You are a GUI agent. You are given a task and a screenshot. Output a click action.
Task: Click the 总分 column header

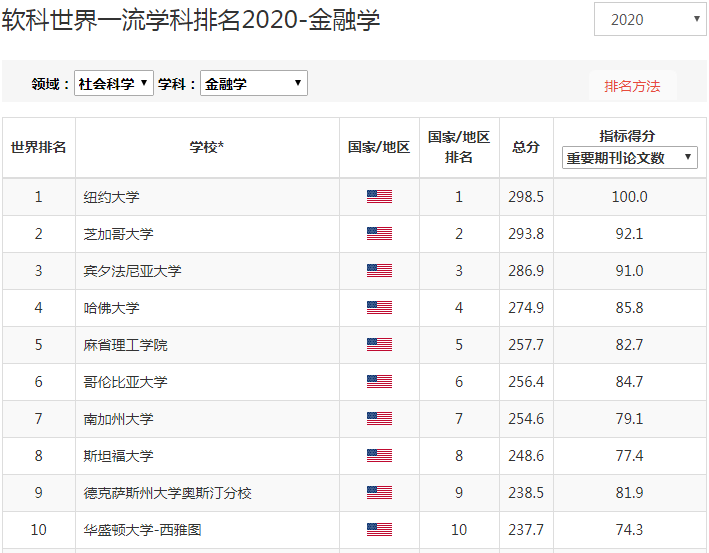pyautogui.click(x=526, y=147)
